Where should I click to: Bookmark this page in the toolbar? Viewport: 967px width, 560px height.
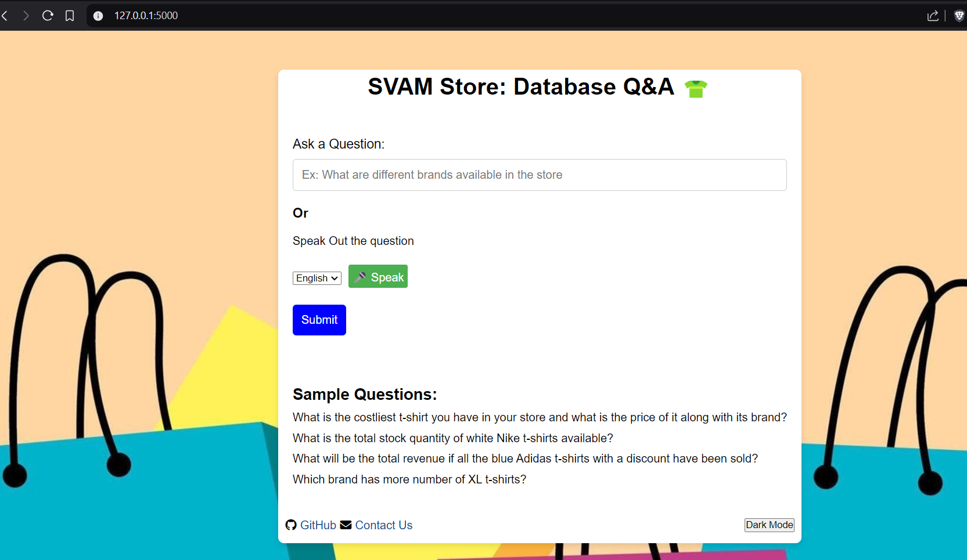point(70,16)
